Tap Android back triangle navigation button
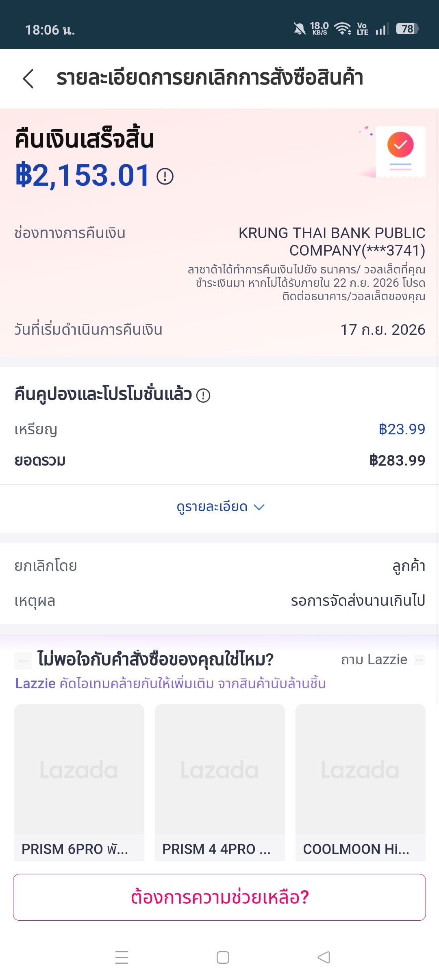Image resolution: width=439 pixels, height=980 pixels. pos(324,957)
